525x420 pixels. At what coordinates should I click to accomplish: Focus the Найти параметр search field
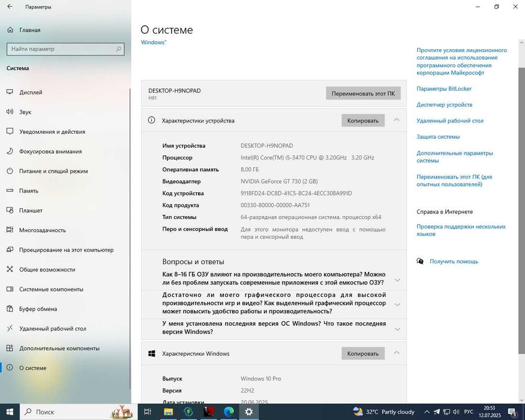pos(65,49)
